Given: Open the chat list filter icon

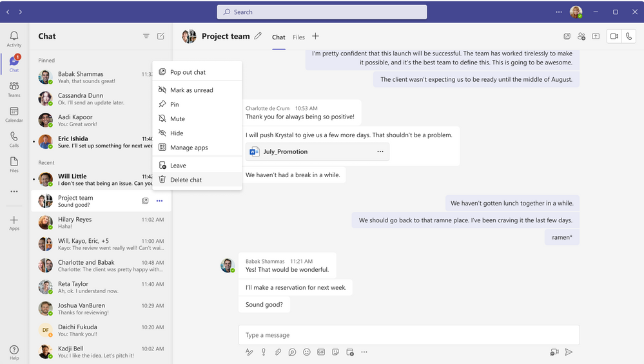Looking at the screenshot, I should 146,37.
